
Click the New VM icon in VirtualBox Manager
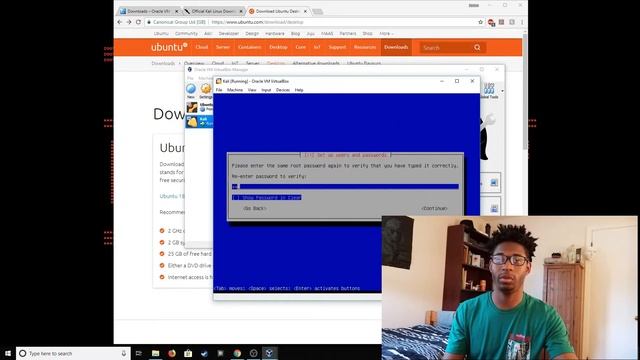[x=191, y=91]
